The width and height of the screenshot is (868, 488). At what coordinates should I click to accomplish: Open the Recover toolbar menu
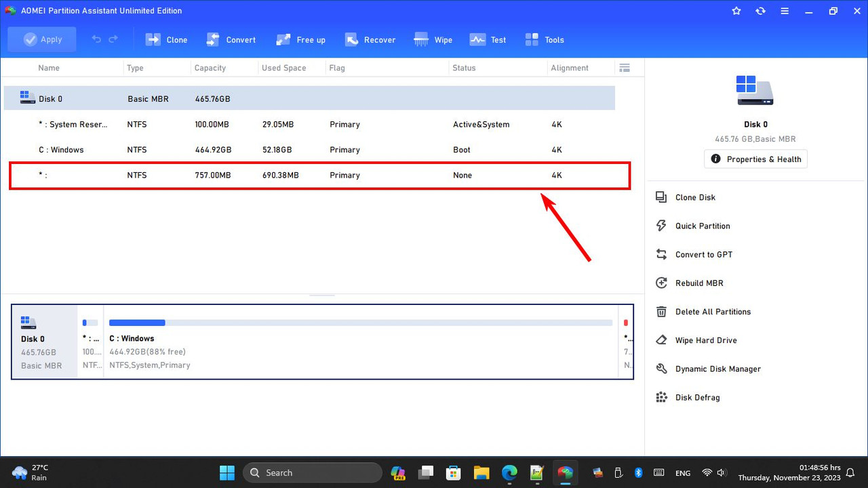[x=370, y=40]
